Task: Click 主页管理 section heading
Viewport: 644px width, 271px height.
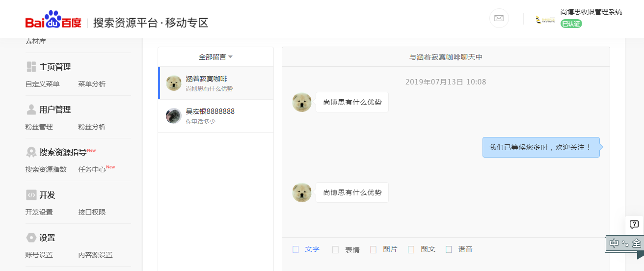Action: coord(55,67)
